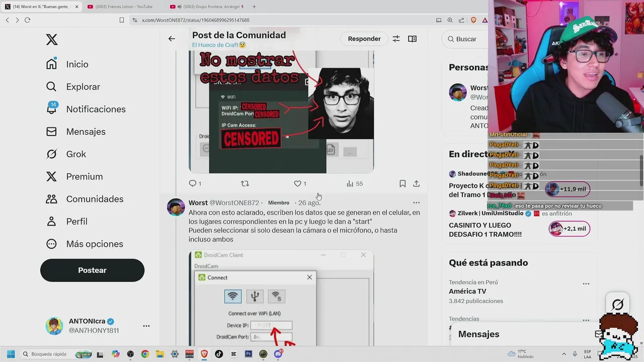Repost the censored-data post
644x362 pixels.
tap(245, 184)
